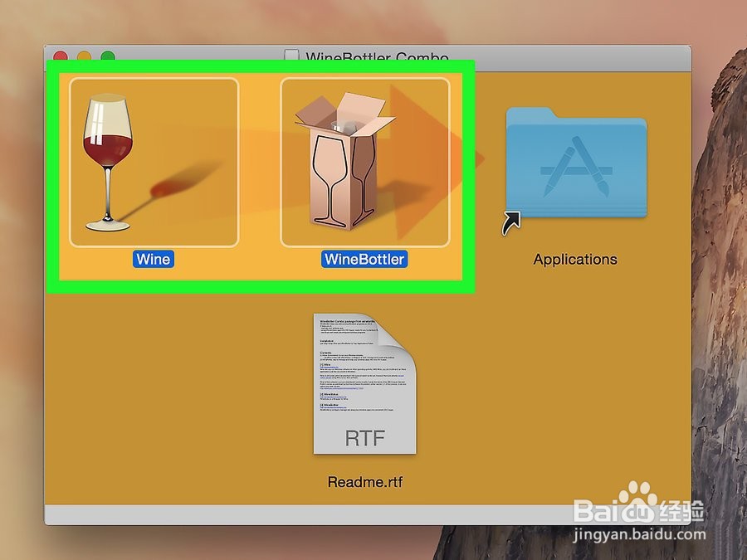This screenshot has width=747, height=560.
Task: Click the highlighted WineBottler label
Action: (364, 259)
